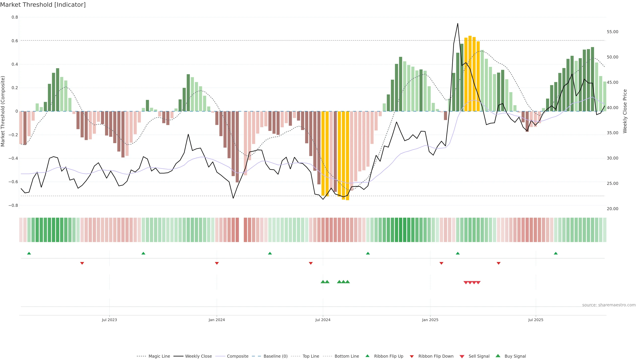Click the first green ribbon flip-up marker
The image size is (644, 362).
(29, 253)
